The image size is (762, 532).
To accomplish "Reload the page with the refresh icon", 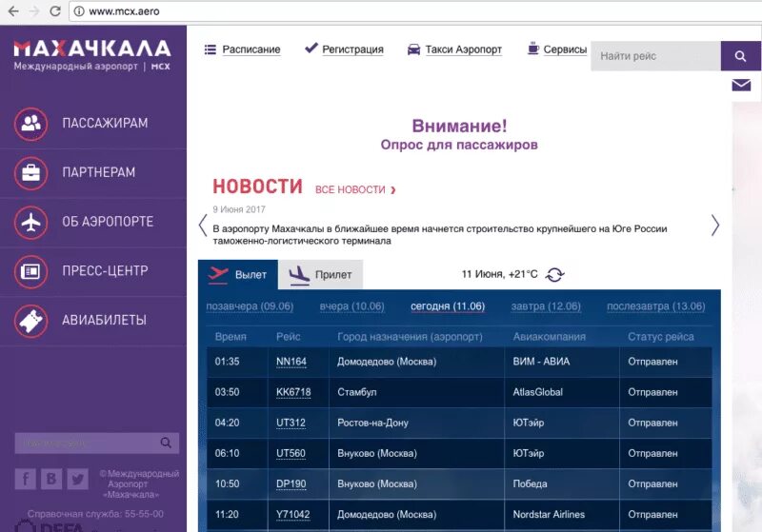I will coord(55,11).
